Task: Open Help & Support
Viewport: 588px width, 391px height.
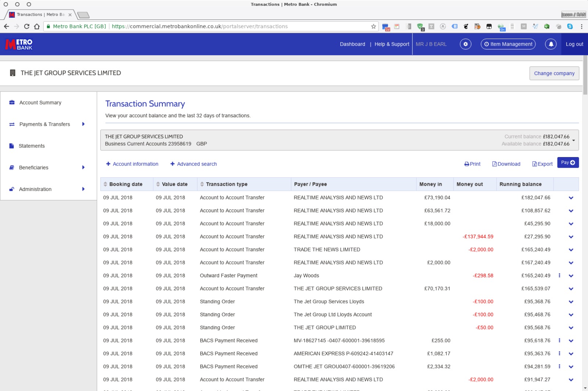Action: [x=392, y=44]
